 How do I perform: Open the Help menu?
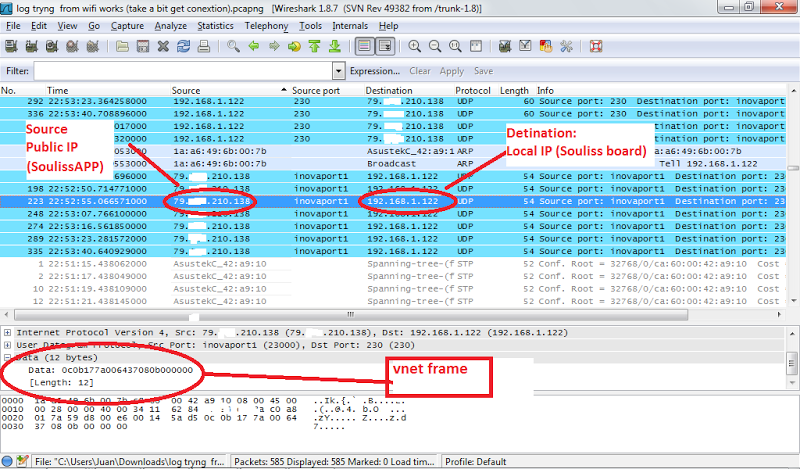pyautogui.click(x=388, y=26)
